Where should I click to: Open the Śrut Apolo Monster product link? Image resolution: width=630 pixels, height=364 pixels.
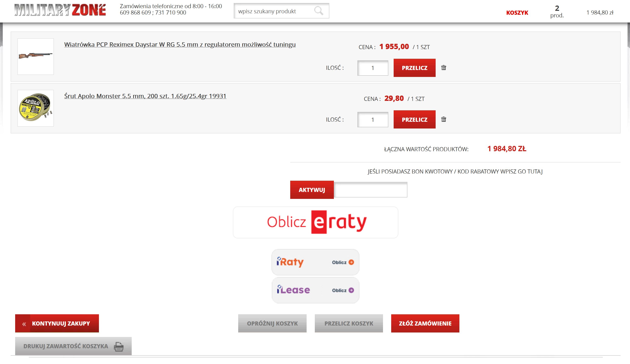click(x=145, y=96)
